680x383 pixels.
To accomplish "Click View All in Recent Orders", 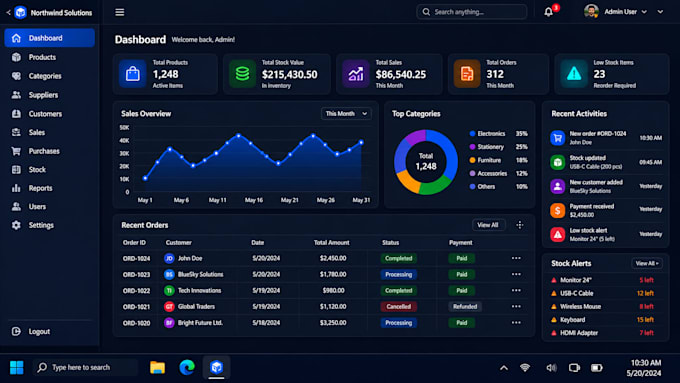I will coord(488,225).
